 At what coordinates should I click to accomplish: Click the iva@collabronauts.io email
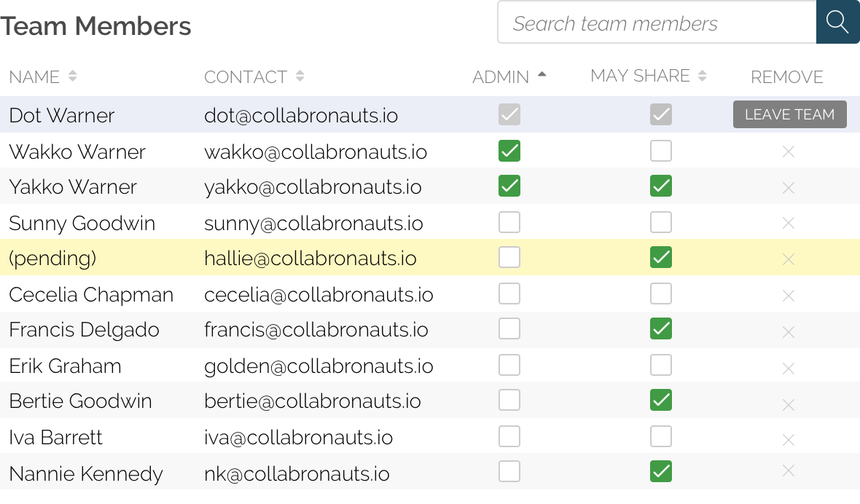point(298,437)
